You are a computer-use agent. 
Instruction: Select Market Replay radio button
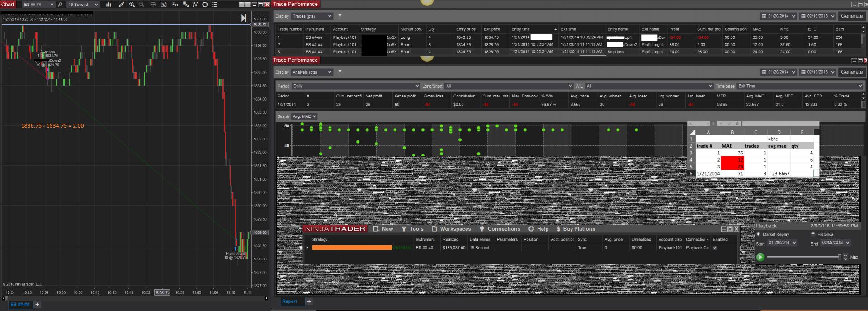click(x=759, y=234)
